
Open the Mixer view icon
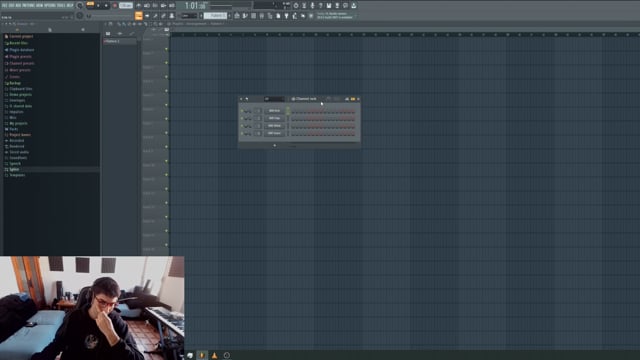pyautogui.click(x=262, y=16)
